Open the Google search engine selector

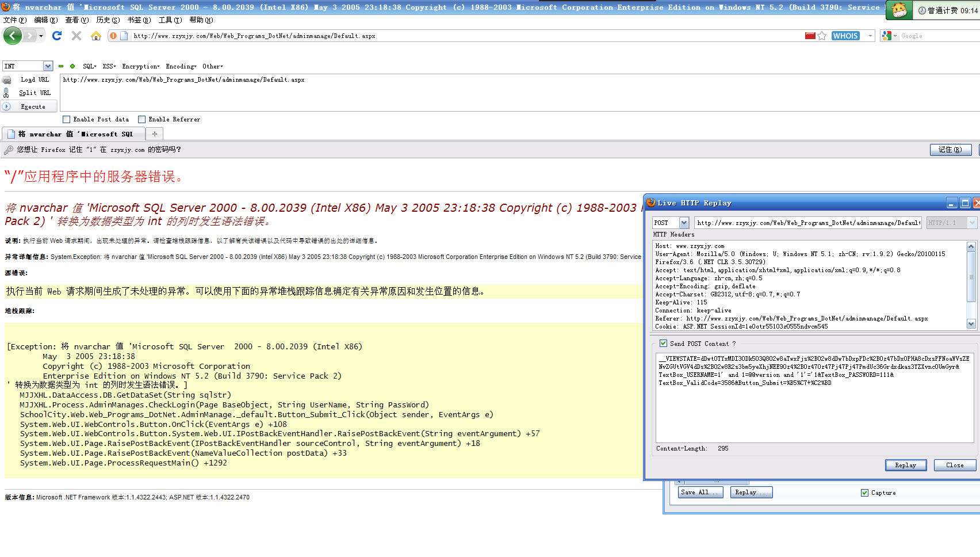(x=889, y=36)
